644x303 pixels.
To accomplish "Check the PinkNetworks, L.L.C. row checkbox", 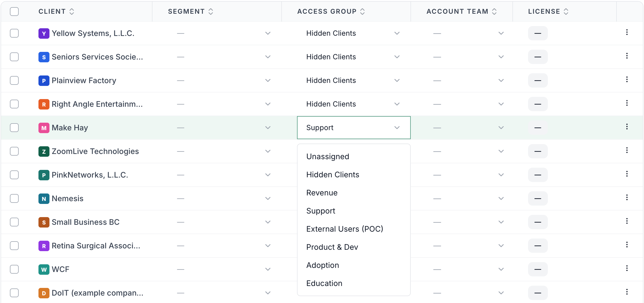I will [14, 175].
